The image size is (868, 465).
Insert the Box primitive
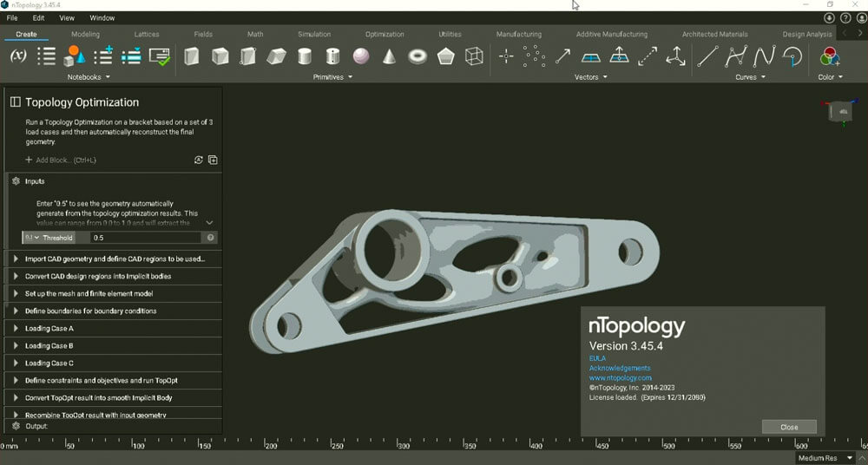coord(192,56)
